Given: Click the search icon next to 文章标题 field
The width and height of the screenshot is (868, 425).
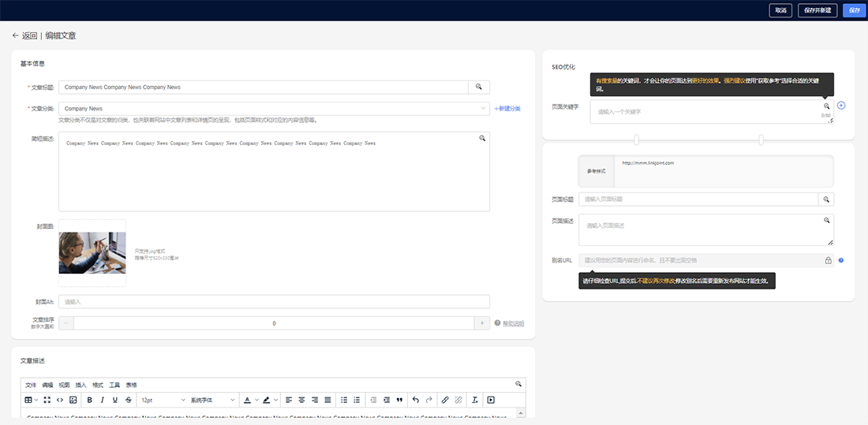Looking at the screenshot, I should point(479,87).
